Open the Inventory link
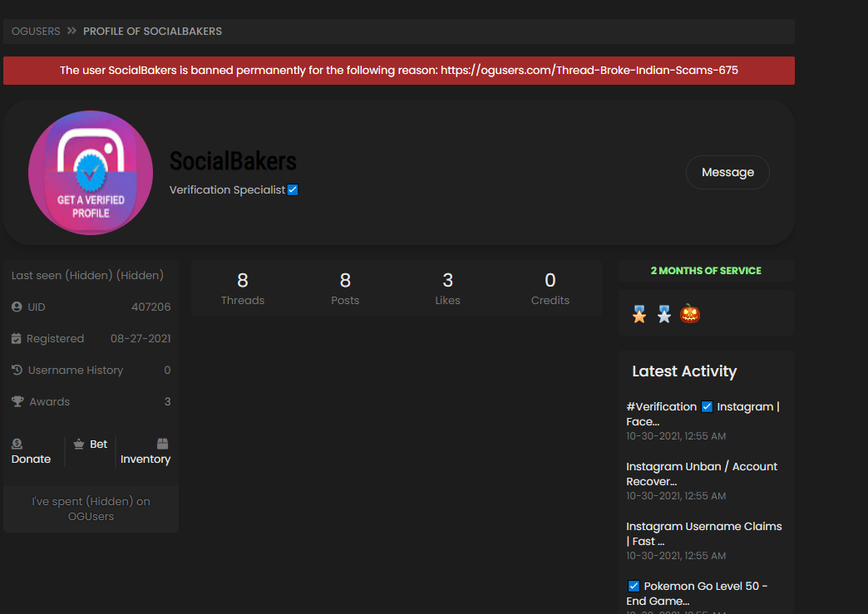Image resolution: width=868 pixels, height=614 pixels. click(x=145, y=459)
